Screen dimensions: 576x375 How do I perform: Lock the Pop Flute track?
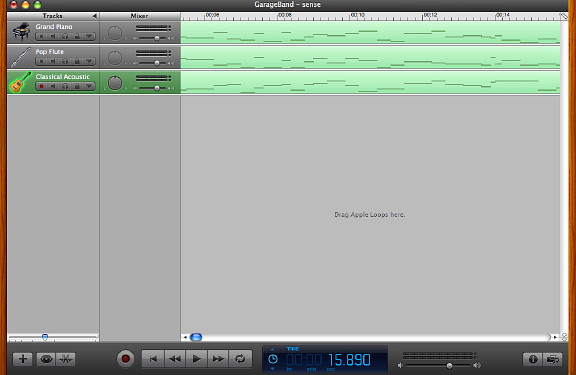point(77,61)
